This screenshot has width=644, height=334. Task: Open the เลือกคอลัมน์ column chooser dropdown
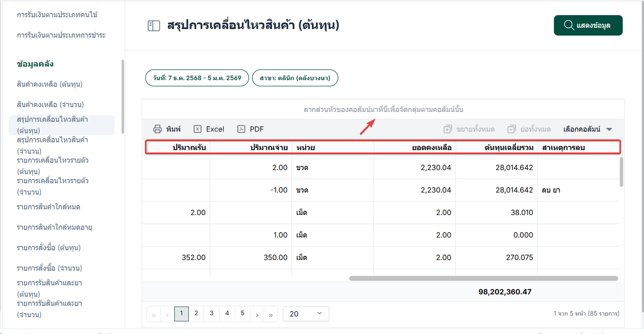pos(587,129)
